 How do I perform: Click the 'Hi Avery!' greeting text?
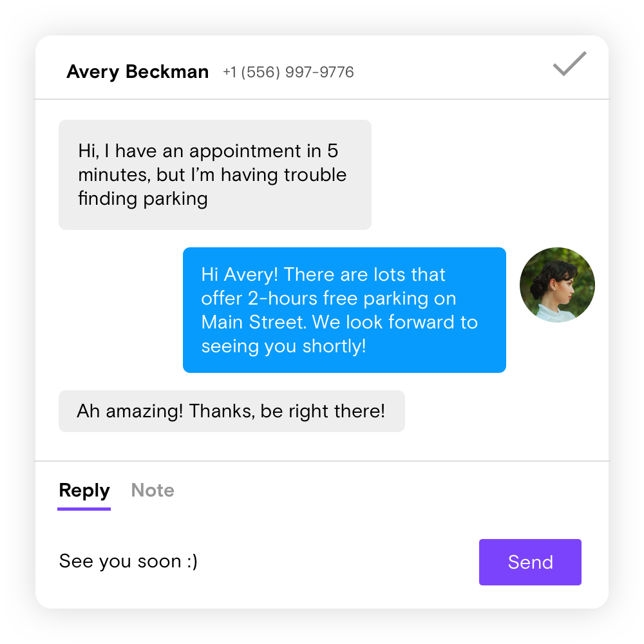click(x=240, y=275)
